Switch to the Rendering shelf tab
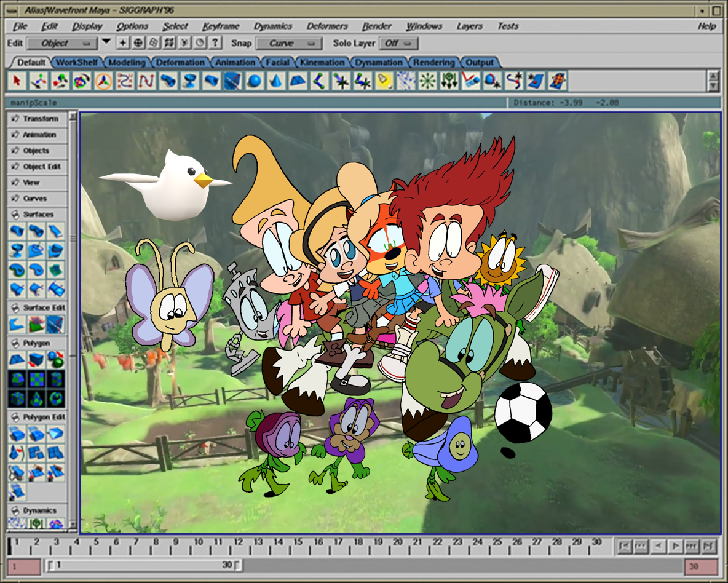Image resolution: width=728 pixels, height=583 pixels. (434, 62)
